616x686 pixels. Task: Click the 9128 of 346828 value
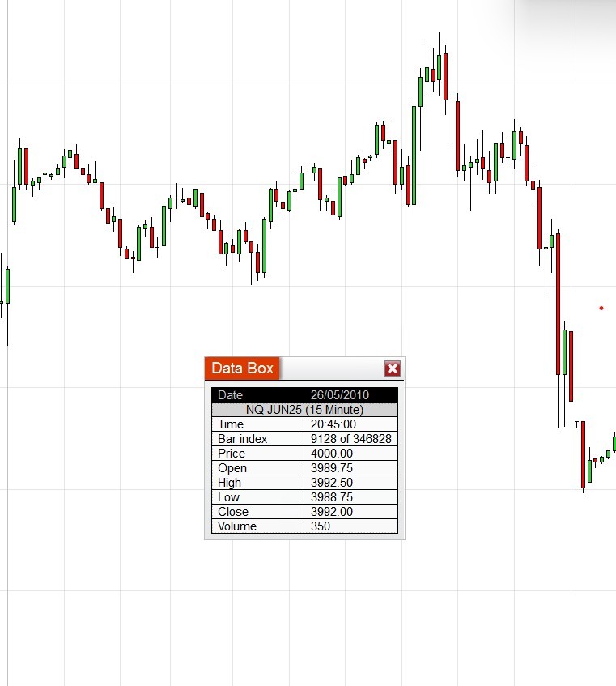tap(351, 439)
